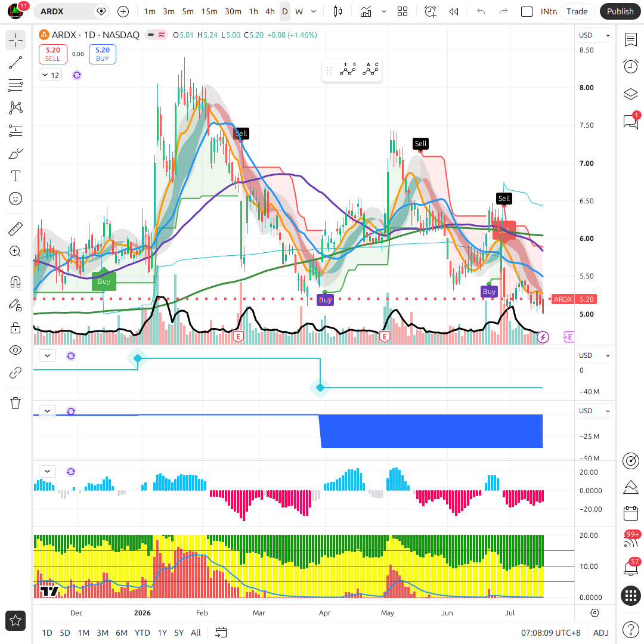The height and width of the screenshot is (644, 644).
Task: Switch to the 15m timeframe
Action: point(209,11)
